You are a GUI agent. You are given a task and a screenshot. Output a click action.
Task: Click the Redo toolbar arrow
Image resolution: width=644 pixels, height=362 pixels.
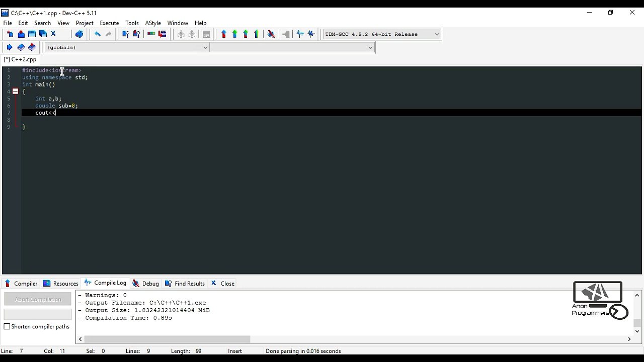[x=108, y=34]
